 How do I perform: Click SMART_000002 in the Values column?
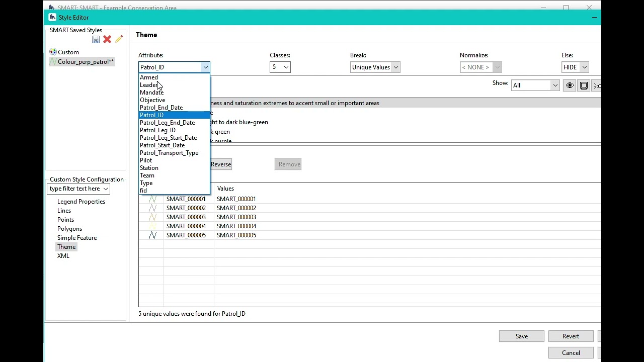pyautogui.click(x=236, y=208)
